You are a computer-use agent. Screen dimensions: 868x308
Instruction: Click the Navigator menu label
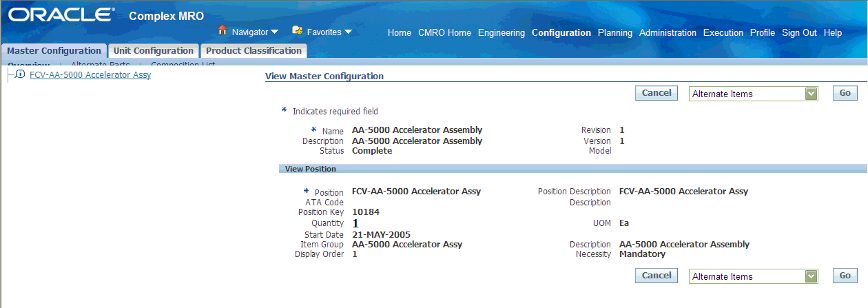point(249,32)
